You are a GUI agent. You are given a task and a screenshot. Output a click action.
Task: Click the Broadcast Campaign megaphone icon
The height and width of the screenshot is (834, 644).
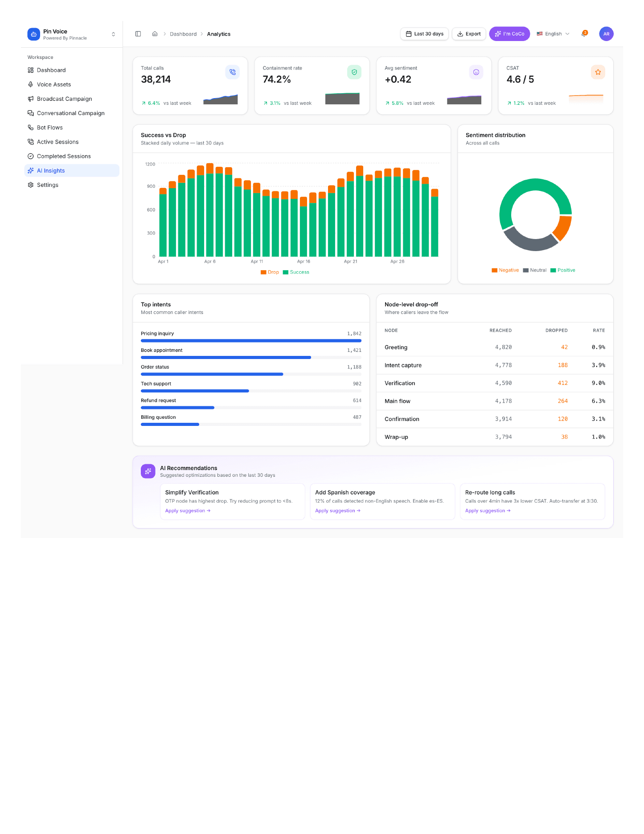(31, 99)
